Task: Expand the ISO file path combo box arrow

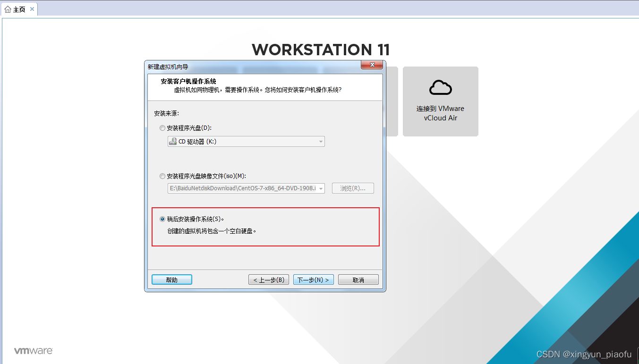Action: [321, 188]
